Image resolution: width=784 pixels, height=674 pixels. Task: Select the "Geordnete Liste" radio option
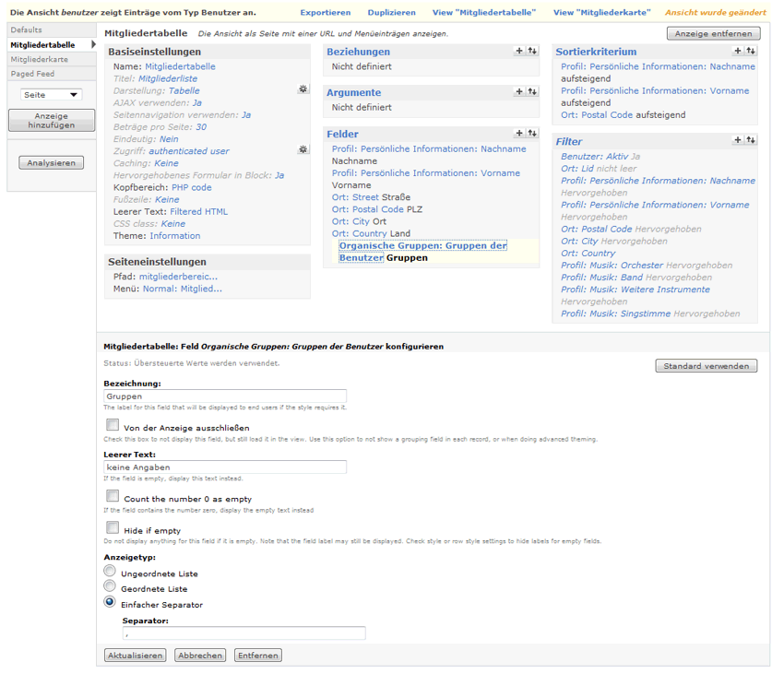(110, 586)
